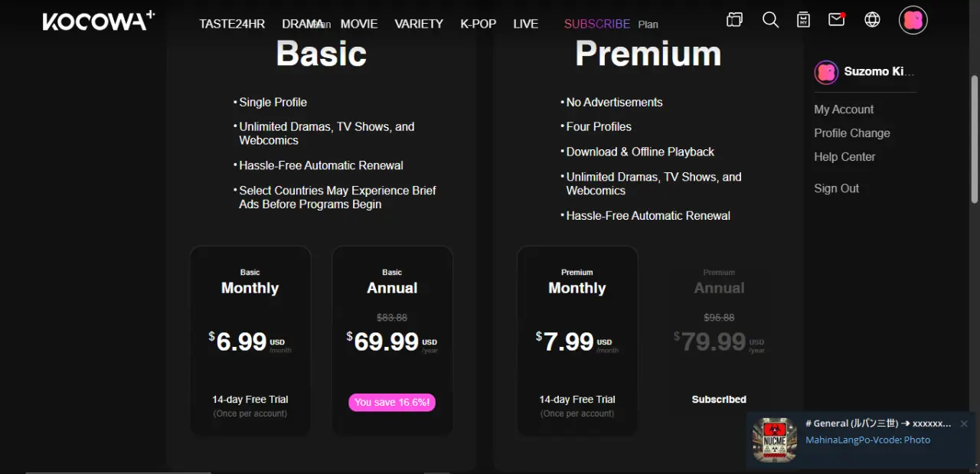The image size is (980, 474).
Task: Open the mail envelope notifications icon
Action: point(837,19)
